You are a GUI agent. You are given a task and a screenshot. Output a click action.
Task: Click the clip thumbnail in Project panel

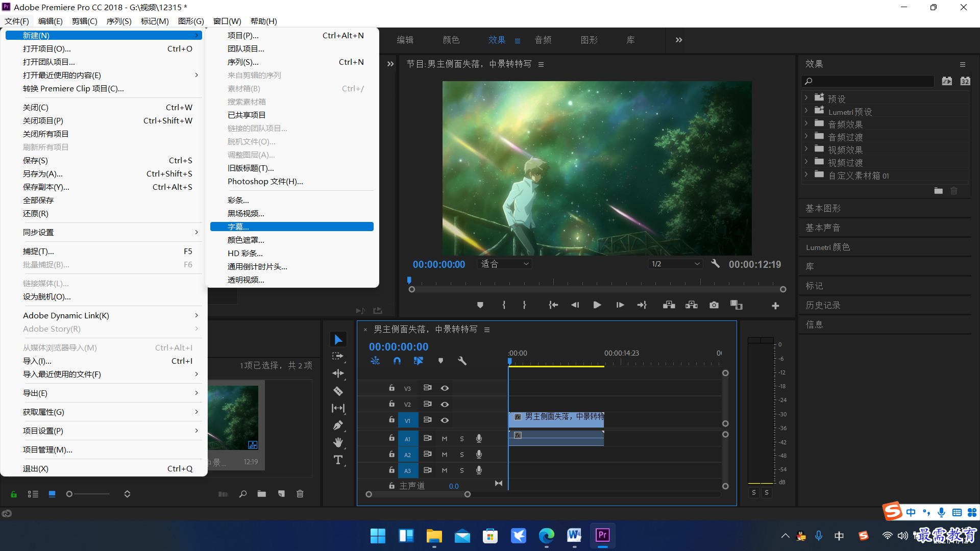[x=233, y=418]
